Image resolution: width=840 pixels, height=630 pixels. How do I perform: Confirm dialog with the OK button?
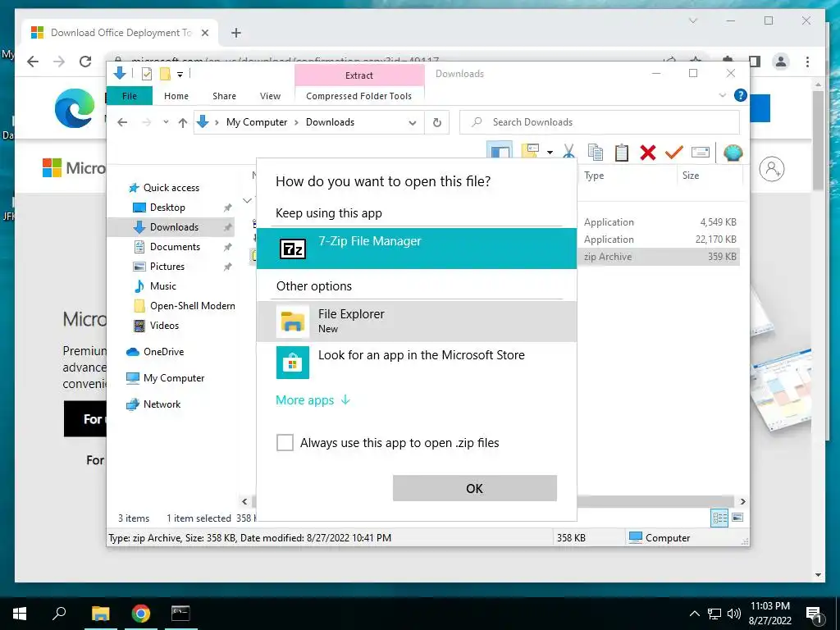tap(475, 488)
